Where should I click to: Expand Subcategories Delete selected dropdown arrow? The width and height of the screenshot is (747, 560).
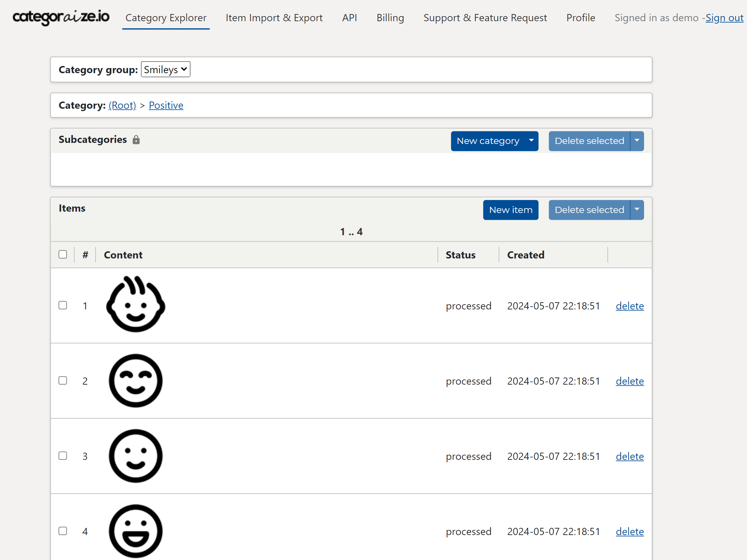pyautogui.click(x=637, y=141)
